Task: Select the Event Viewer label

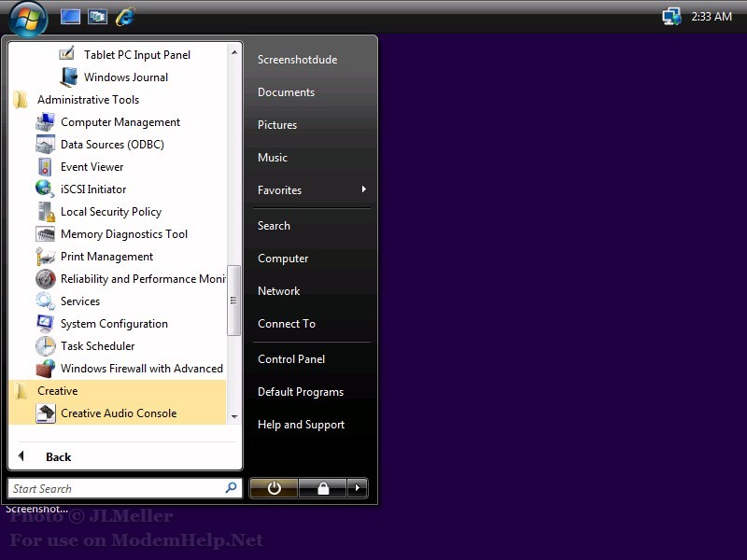Action: click(x=92, y=167)
